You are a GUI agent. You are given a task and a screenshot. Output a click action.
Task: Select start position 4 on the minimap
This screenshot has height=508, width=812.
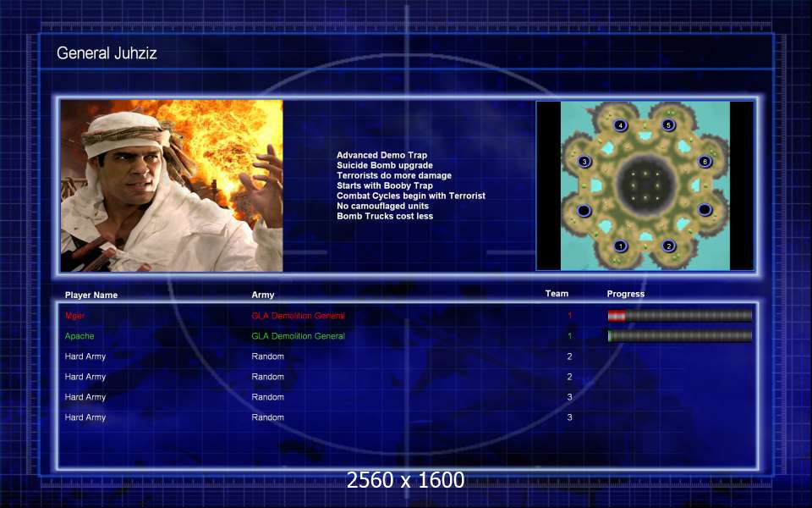(620, 125)
